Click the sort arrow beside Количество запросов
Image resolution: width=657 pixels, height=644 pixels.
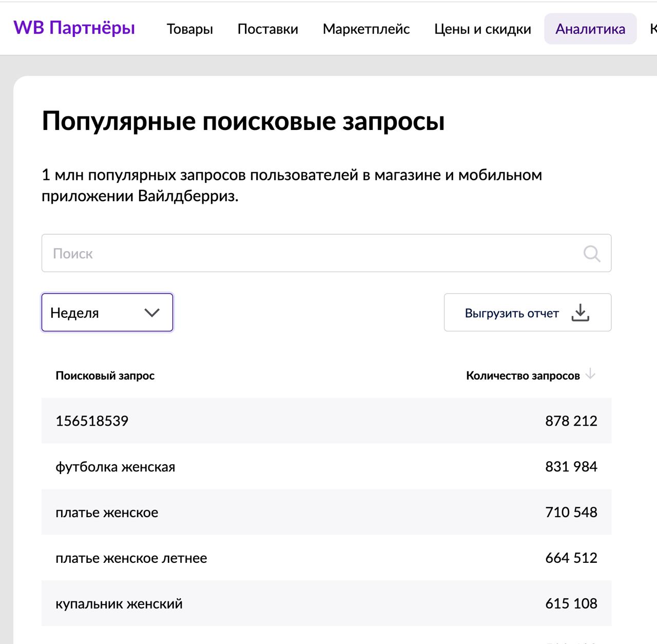590,374
